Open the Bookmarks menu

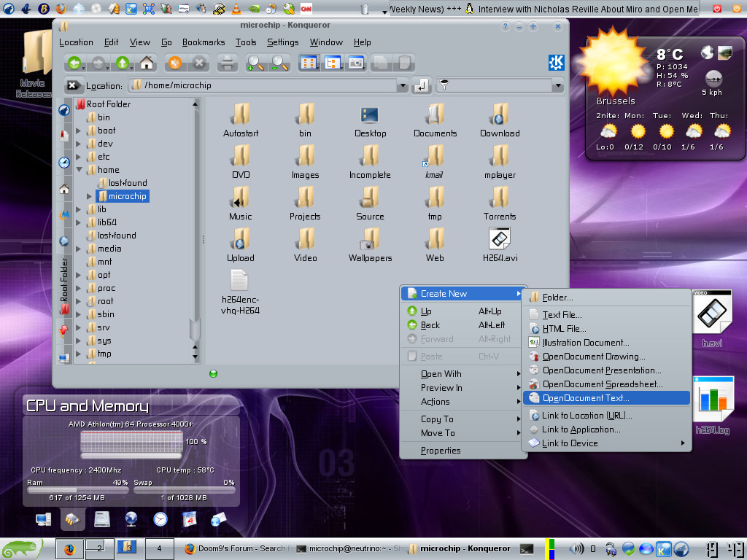pyautogui.click(x=204, y=42)
